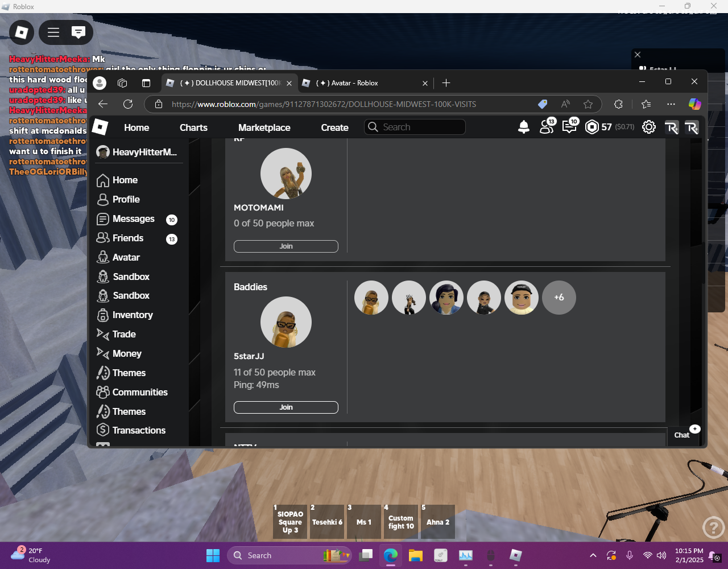
Task: Click the help question mark in game
Action: pos(713,527)
